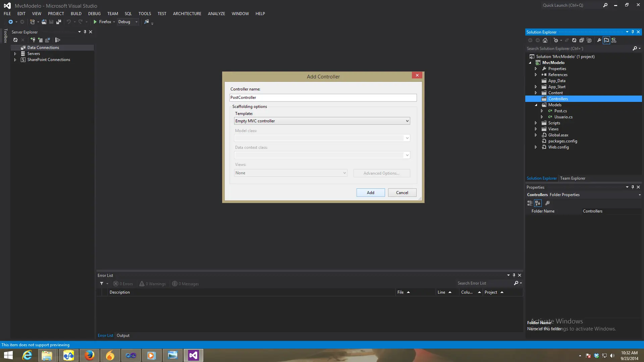This screenshot has height=362, width=644.
Task: Click Error List filter funnel icon
Action: click(102, 284)
